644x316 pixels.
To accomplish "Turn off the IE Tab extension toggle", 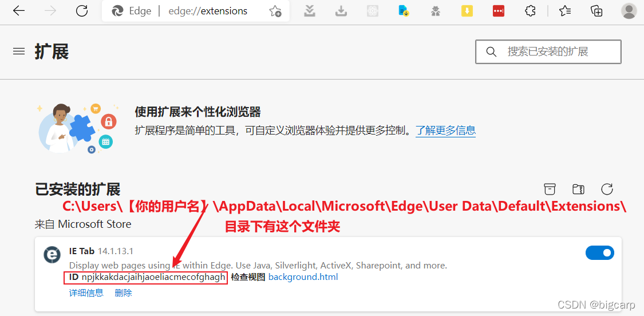I will pyautogui.click(x=600, y=252).
